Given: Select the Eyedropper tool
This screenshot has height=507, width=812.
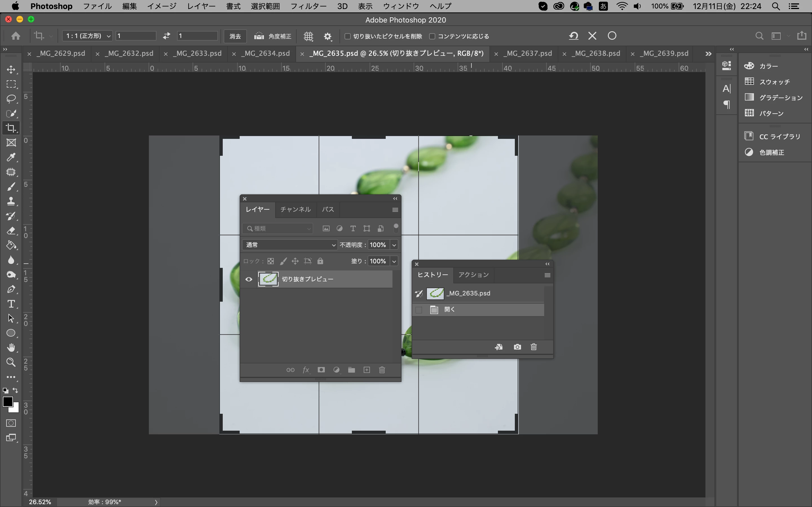Looking at the screenshot, I should click(x=11, y=157).
